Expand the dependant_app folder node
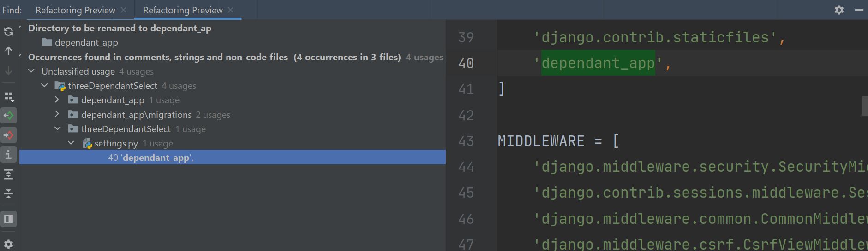868x251 pixels. (x=57, y=100)
